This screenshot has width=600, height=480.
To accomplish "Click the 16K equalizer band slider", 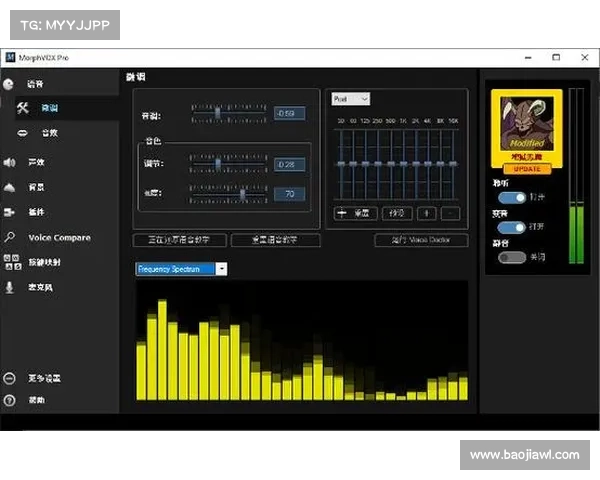I will pyautogui.click(x=453, y=164).
